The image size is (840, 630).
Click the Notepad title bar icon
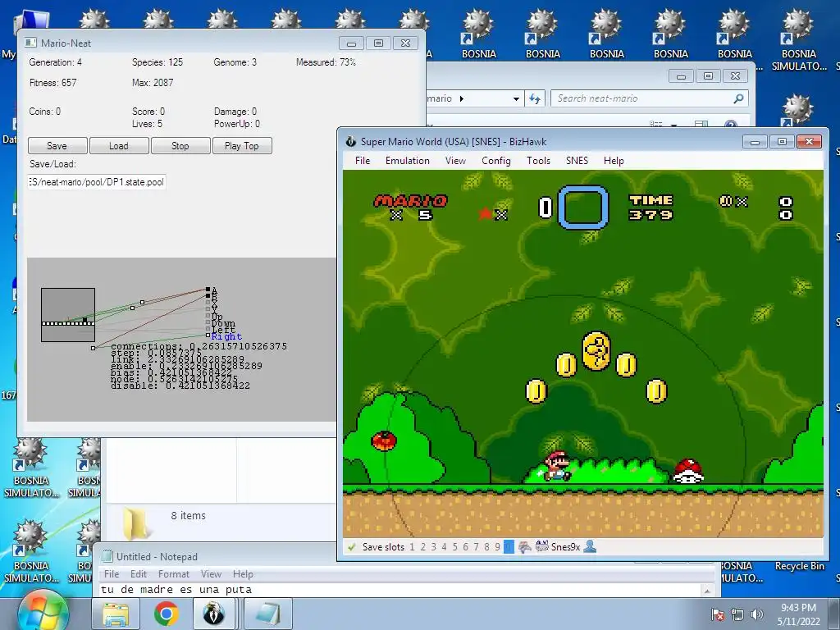pos(107,557)
